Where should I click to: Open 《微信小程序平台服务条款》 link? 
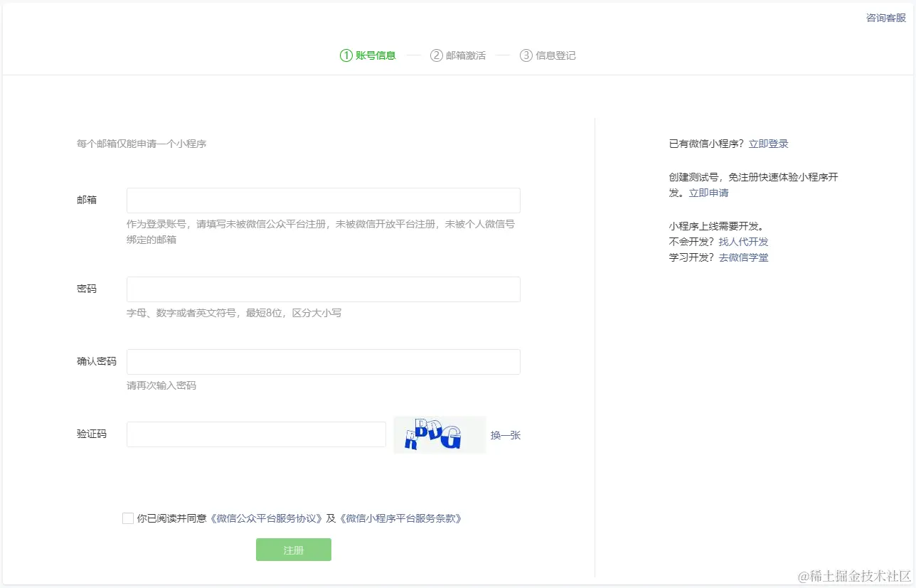(400, 518)
